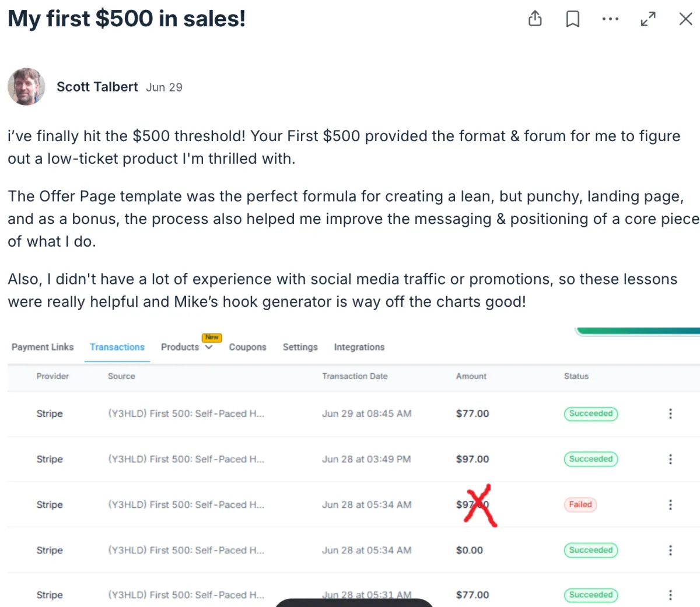Select the Transactions tab
Image resolution: width=700 pixels, height=607 pixels.
(x=117, y=347)
